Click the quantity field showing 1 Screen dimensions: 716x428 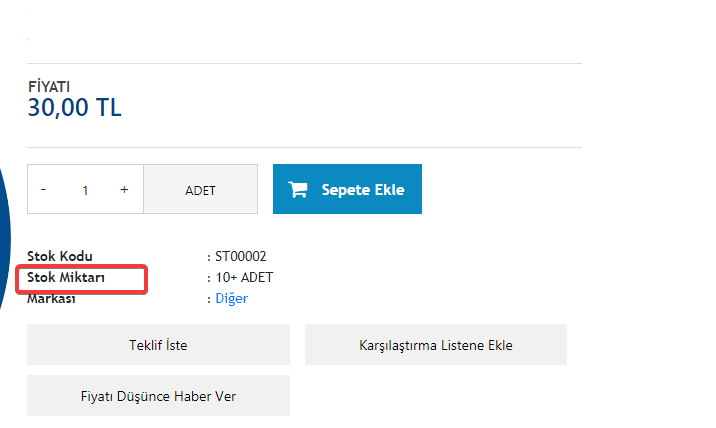click(x=85, y=190)
